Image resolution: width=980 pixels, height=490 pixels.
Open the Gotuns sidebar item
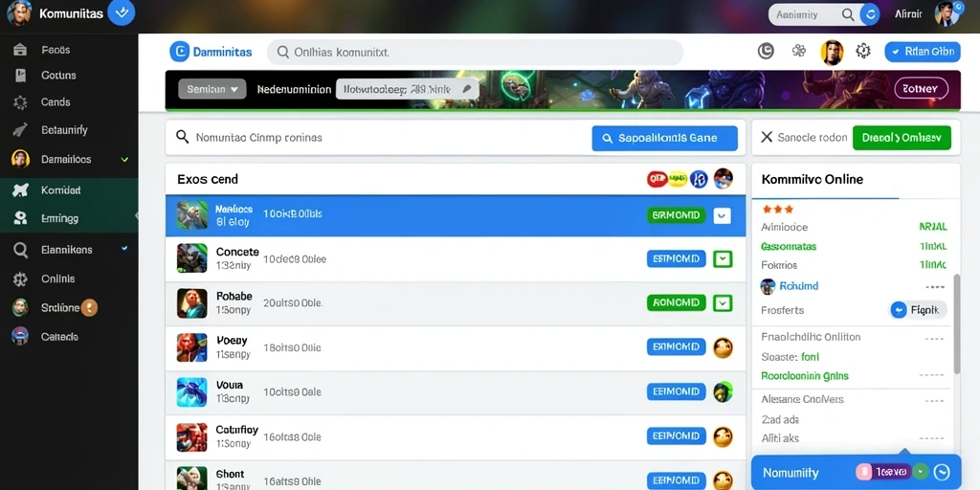point(58,76)
